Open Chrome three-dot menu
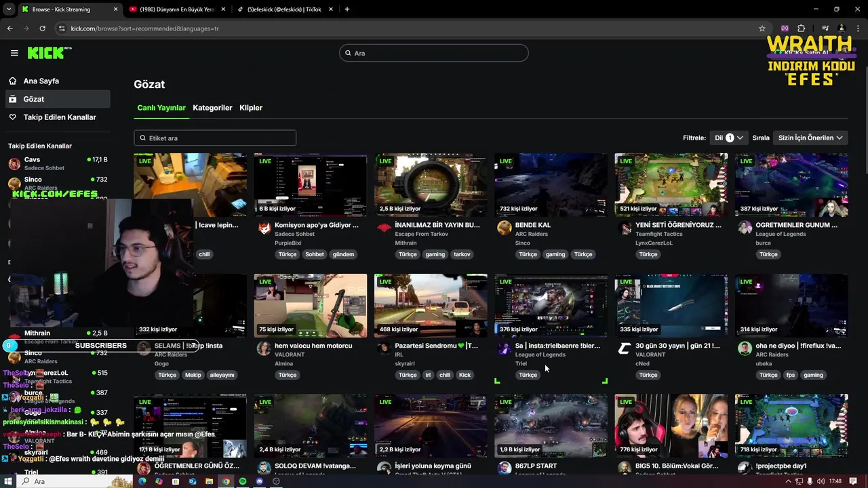This screenshot has height=488, width=868. tap(858, 28)
